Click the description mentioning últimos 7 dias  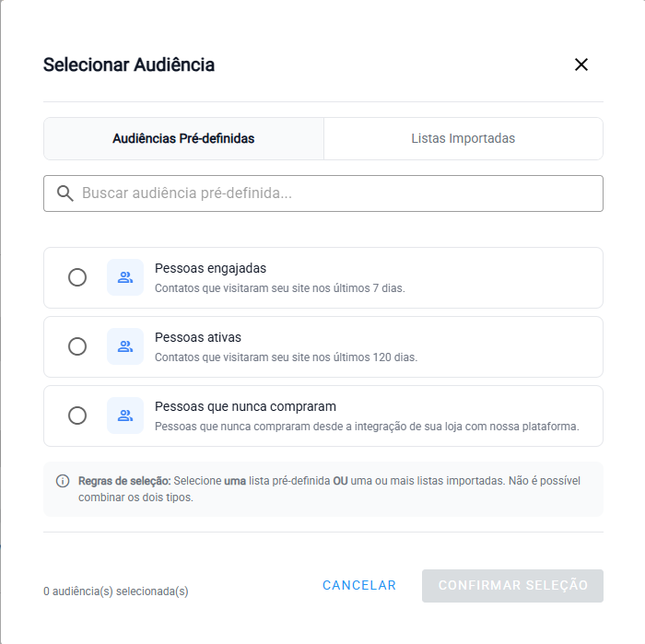pyautogui.click(x=279, y=288)
